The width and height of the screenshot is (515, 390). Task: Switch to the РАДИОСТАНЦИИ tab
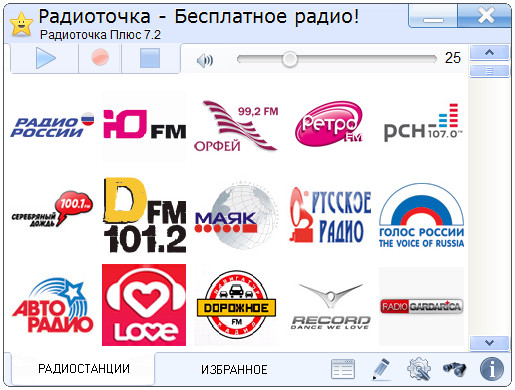84,369
